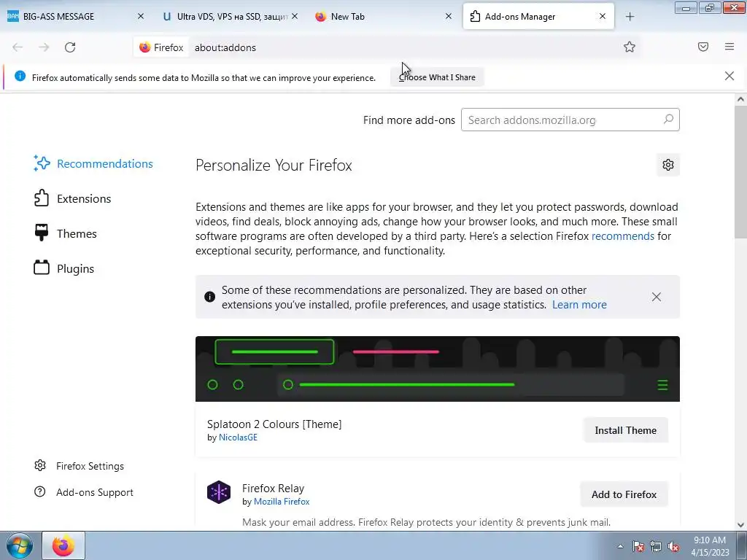Switch to the New Tab tab
Viewport: 747px width, 560px height.
pos(384,16)
